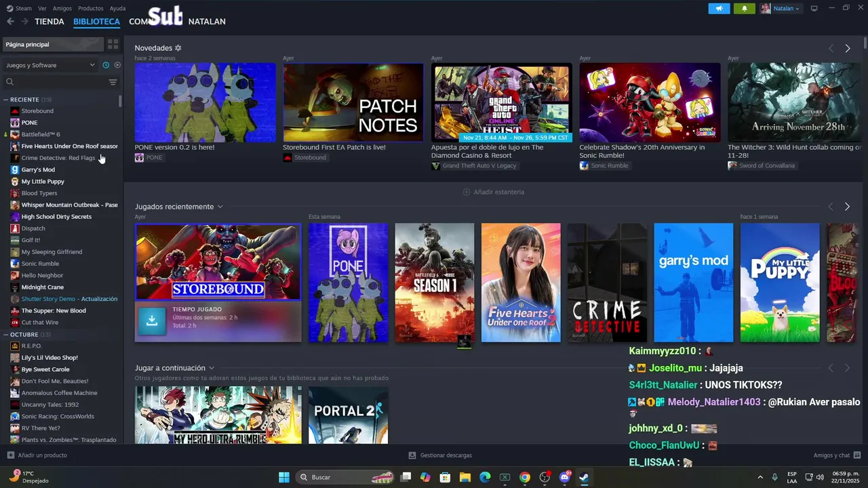Expand the Jugar a continuación dropdown
Screen dimensions: 868x488
point(212,368)
